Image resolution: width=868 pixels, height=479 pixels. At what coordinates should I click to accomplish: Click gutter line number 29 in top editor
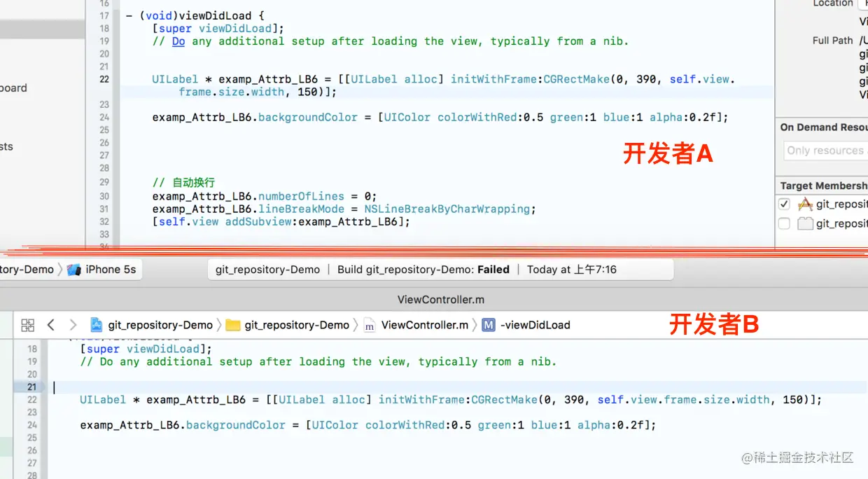point(104,183)
